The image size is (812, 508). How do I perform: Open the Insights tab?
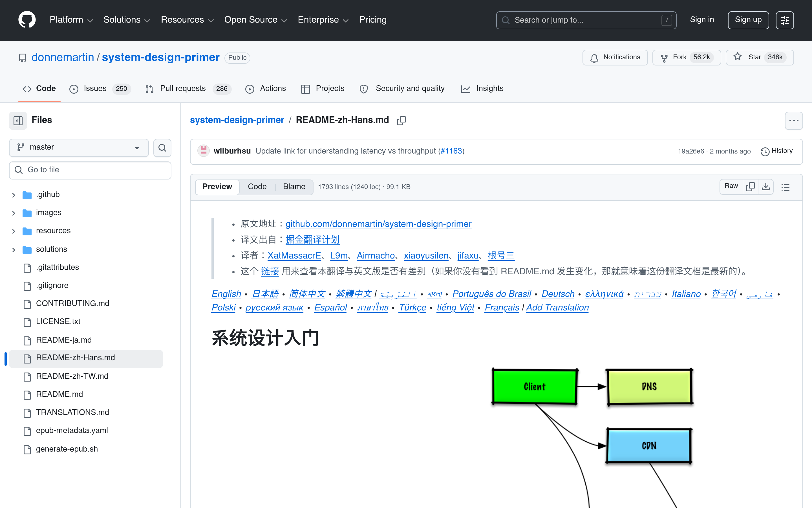[x=482, y=89]
